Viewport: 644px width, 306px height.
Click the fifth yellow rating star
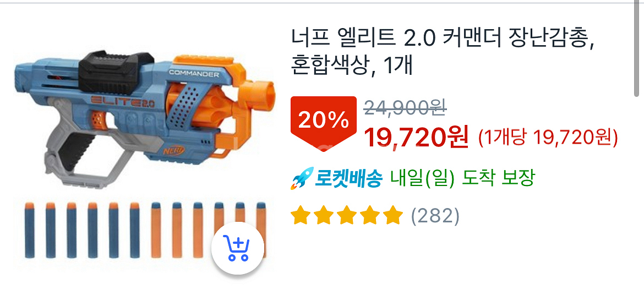[x=392, y=215]
